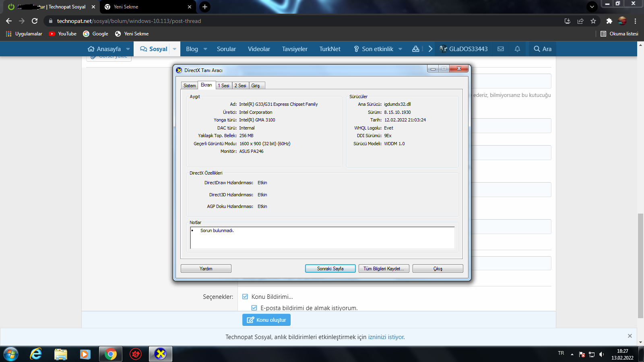
Task: Open Windows Explorer from the taskbar
Action: [61, 354]
